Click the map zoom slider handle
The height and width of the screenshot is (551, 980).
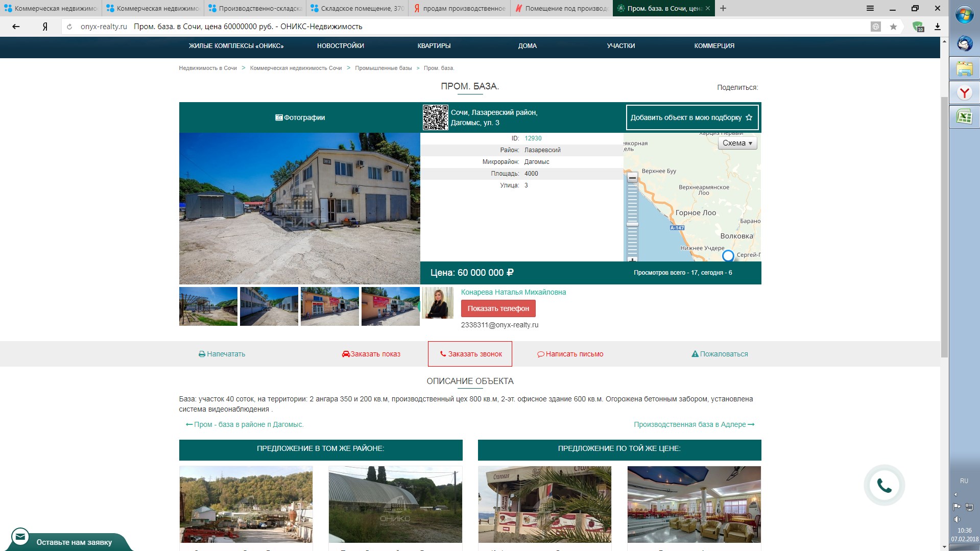pos(632,224)
